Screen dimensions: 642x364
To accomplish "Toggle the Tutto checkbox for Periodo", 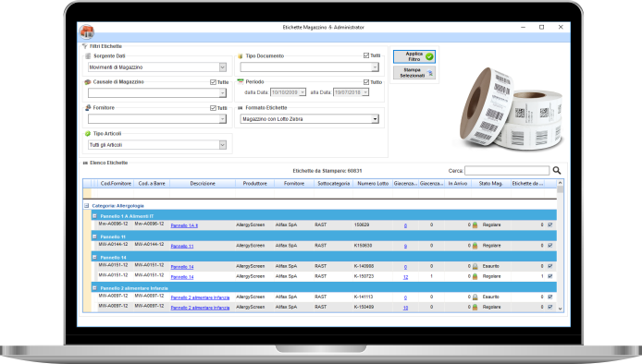I will (x=366, y=82).
